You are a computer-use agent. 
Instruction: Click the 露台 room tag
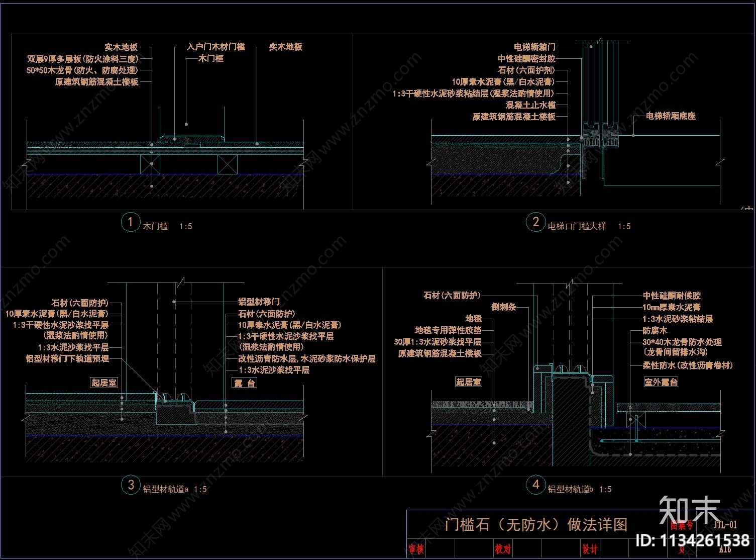click(245, 383)
